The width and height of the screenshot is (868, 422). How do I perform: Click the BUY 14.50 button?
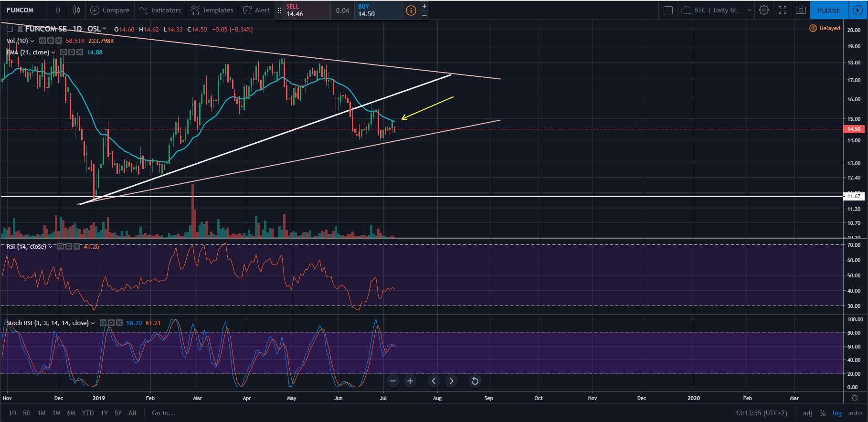click(x=377, y=10)
